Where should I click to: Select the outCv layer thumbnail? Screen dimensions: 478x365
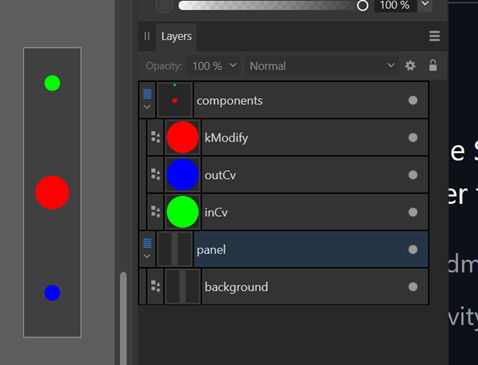pyautogui.click(x=183, y=175)
